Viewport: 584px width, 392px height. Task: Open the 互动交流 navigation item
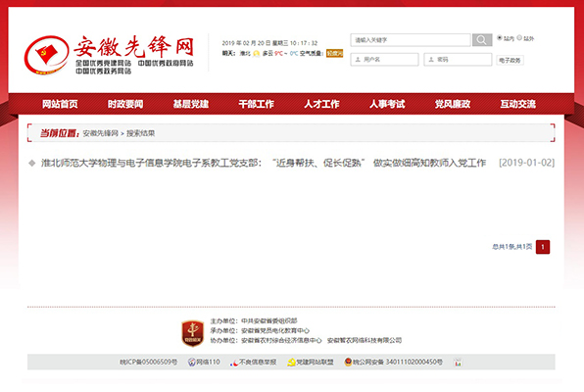pos(518,104)
